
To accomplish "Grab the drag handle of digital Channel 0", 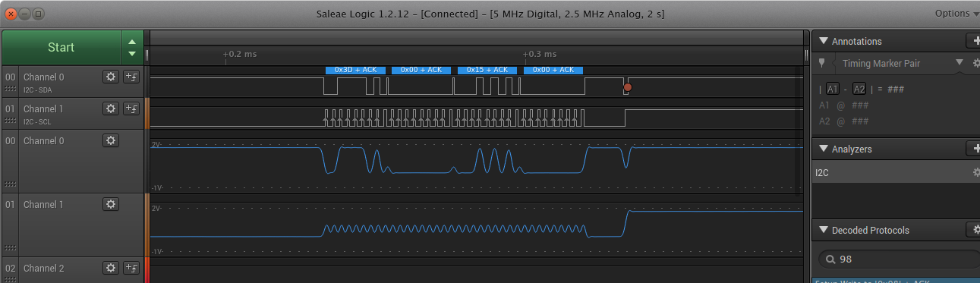I will pyautogui.click(x=11, y=88).
